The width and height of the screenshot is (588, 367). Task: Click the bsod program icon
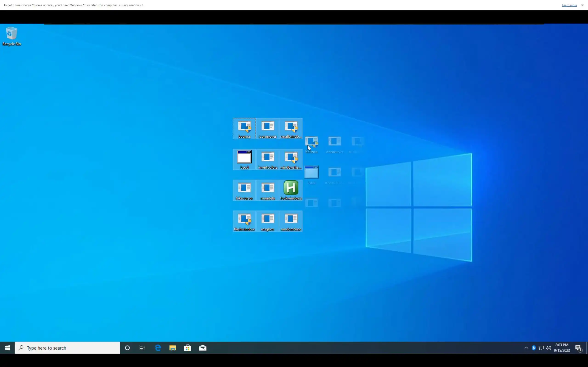pyautogui.click(x=244, y=157)
